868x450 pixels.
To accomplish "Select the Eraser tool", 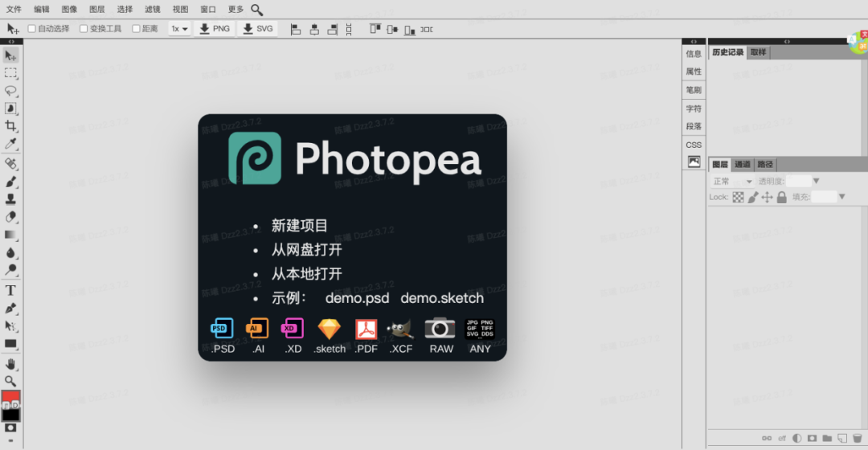I will pyautogui.click(x=10, y=217).
